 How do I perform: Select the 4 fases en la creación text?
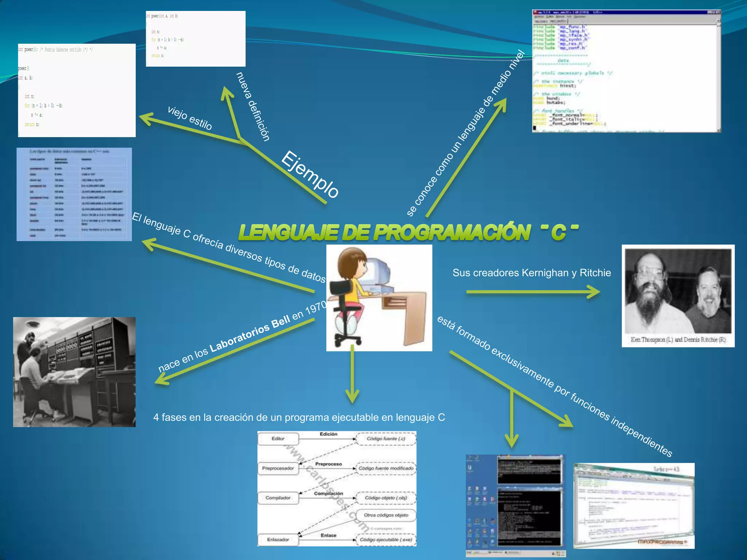[299, 417]
